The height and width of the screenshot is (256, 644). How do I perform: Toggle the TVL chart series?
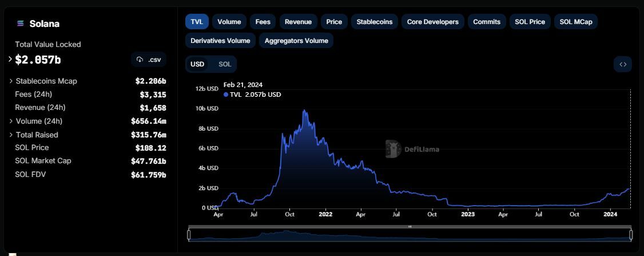(197, 22)
